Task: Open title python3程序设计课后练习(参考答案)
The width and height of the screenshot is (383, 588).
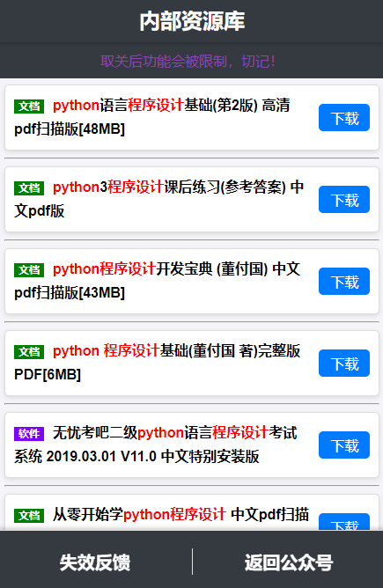Action: pos(169,187)
